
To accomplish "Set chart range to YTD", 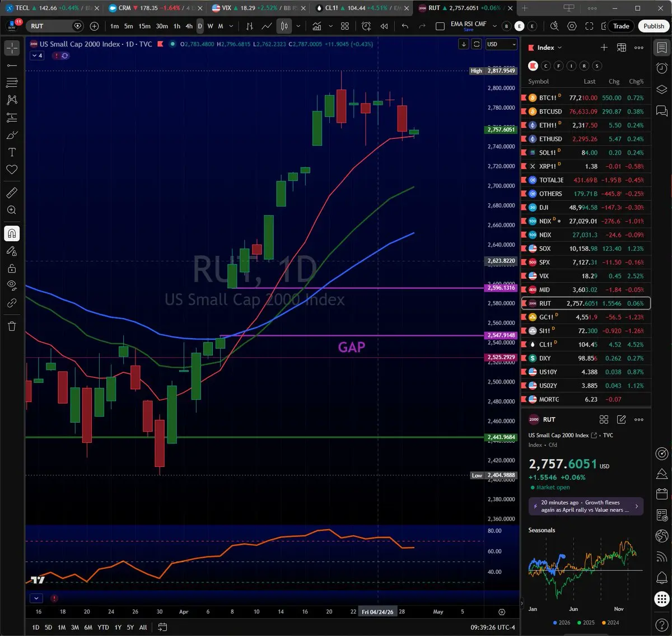I will click(103, 627).
